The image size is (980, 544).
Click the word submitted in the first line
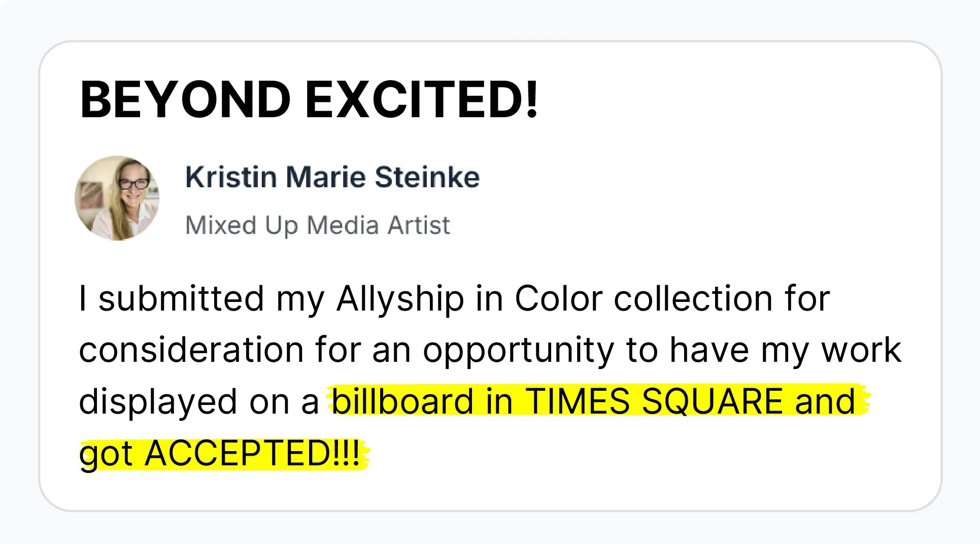coord(181,298)
